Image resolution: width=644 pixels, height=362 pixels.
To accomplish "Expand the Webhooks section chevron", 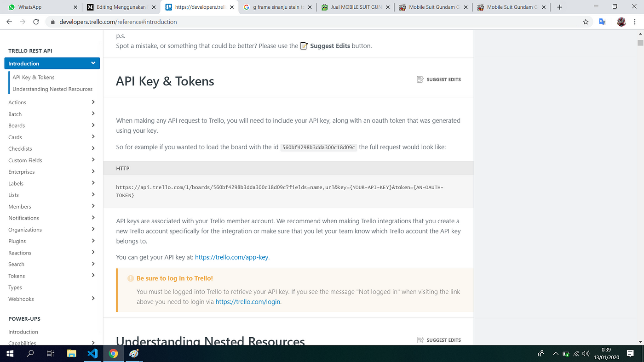I will tap(93, 298).
